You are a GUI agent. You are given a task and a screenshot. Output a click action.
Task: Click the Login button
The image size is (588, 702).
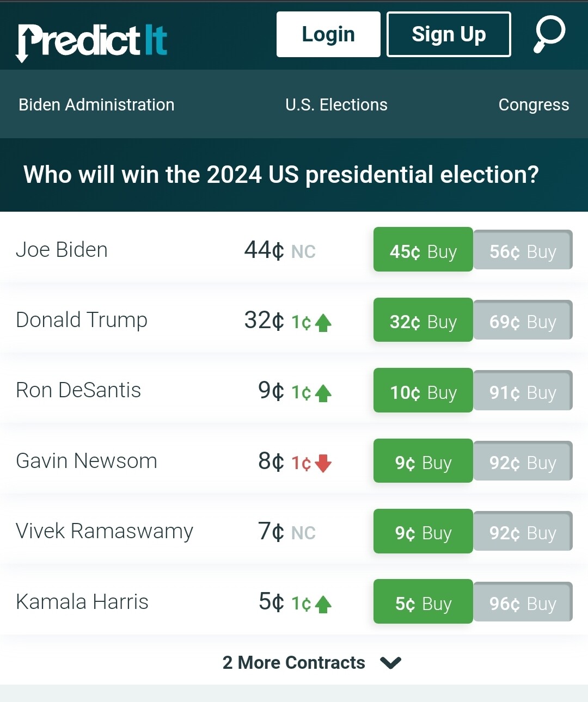(x=328, y=34)
